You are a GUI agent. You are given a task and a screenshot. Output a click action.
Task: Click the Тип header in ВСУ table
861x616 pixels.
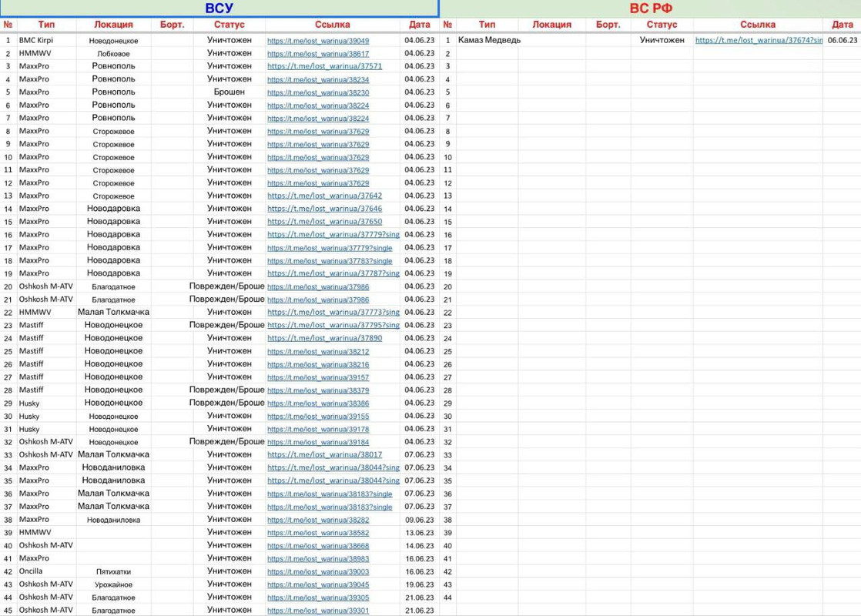[47, 25]
